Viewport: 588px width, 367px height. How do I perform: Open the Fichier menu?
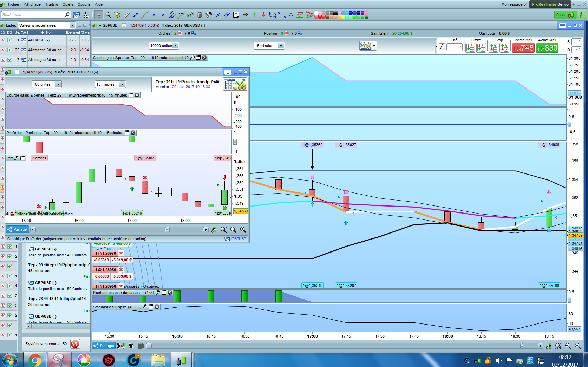pos(13,4)
